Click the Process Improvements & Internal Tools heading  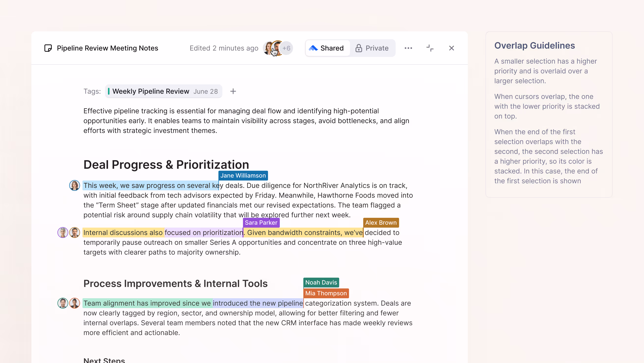(x=175, y=284)
